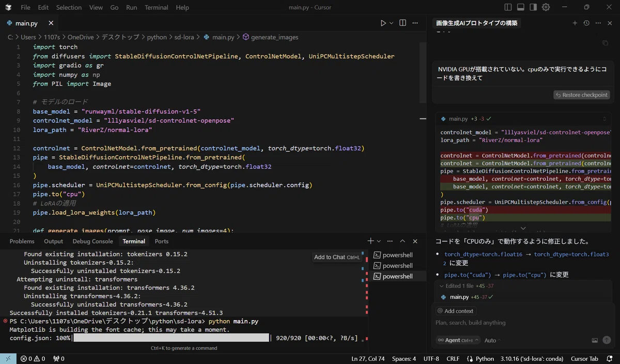620x364 pixels.
Task: Close the chat panel
Action: pos(610,23)
